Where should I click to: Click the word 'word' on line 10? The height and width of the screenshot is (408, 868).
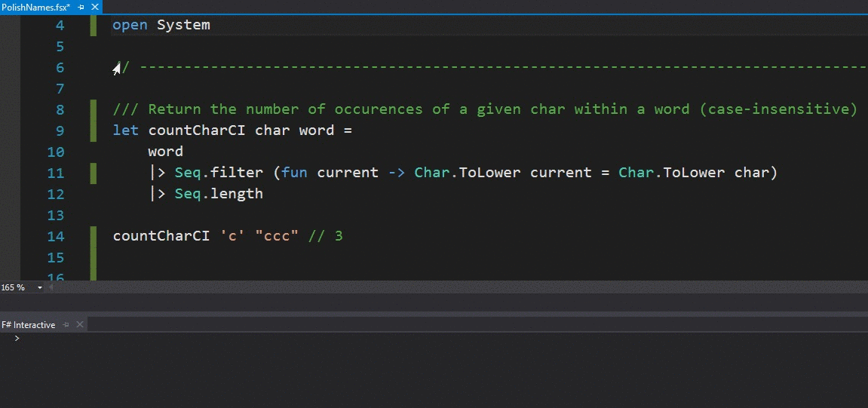(x=166, y=152)
